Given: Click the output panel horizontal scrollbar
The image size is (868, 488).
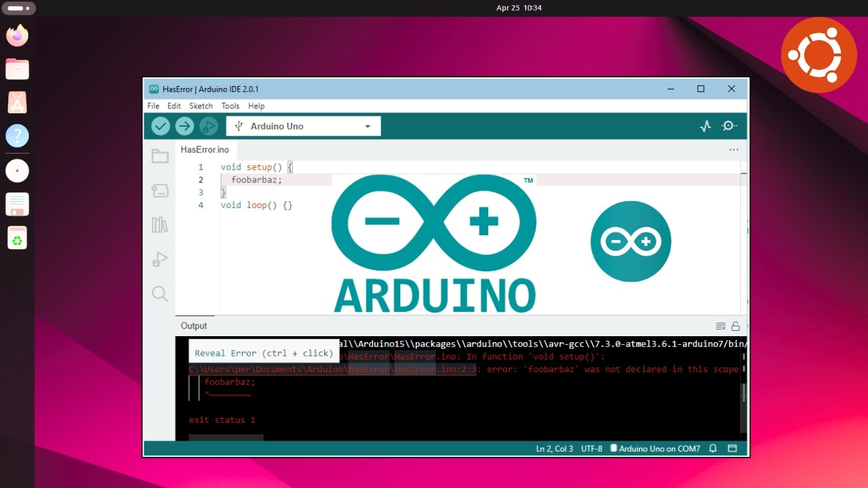Looking at the screenshot, I should point(226,438).
